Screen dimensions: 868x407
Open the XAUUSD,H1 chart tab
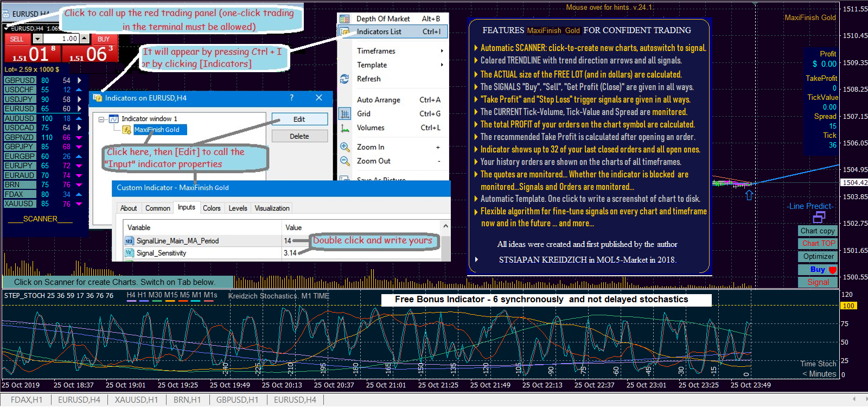coord(136,400)
